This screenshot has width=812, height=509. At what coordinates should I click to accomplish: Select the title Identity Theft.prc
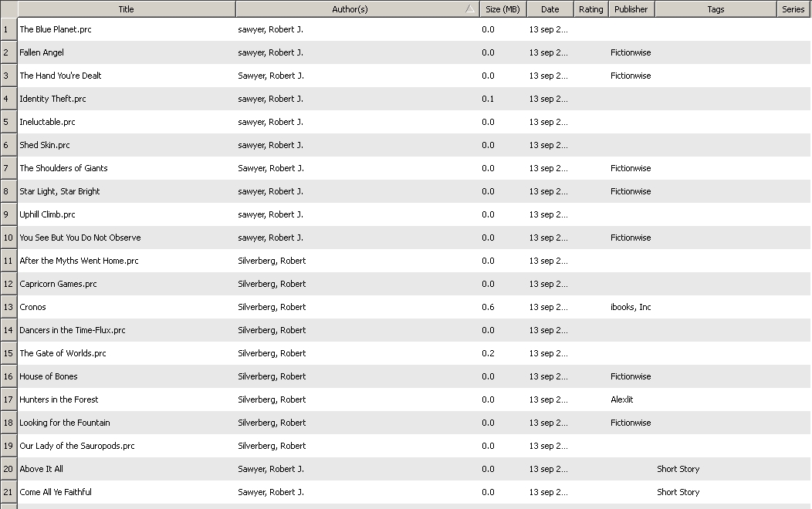(x=52, y=99)
